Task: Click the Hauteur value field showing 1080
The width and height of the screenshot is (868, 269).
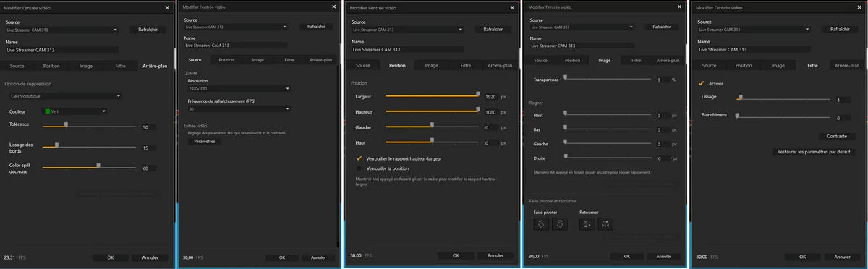Action: (x=491, y=113)
